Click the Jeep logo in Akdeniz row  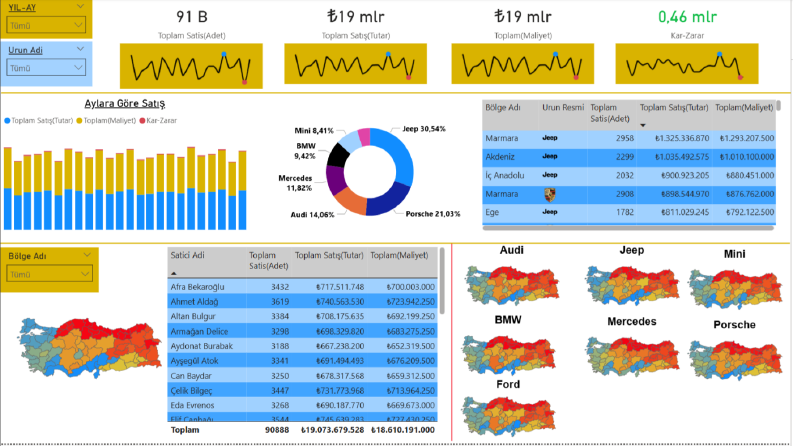(x=550, y=156)
